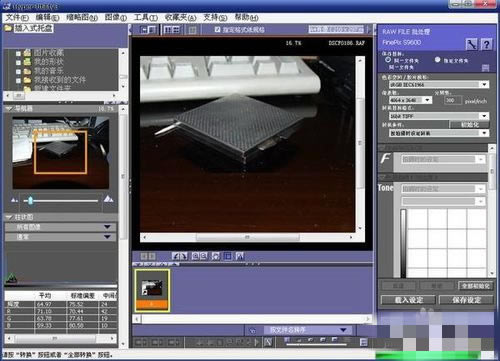Click the first grey button in bottom toolbar
Image resolution: width=500 pixels, height=361 pixels.
click(141, 342)
